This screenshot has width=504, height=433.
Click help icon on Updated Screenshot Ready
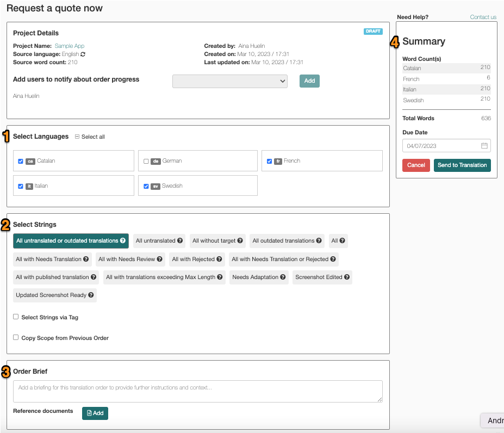91,295
